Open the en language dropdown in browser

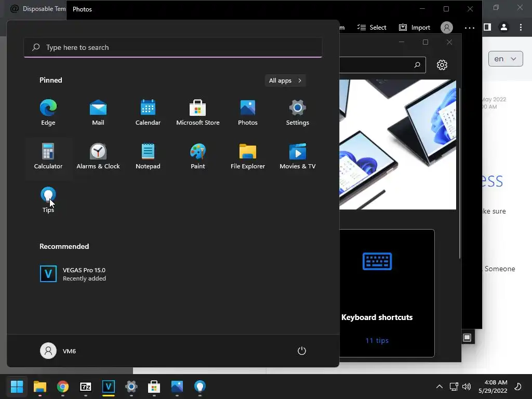coord(506,59)
